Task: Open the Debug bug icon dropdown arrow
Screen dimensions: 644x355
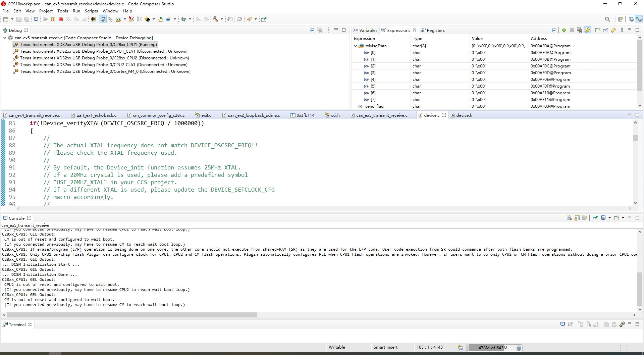Action: 190,19
